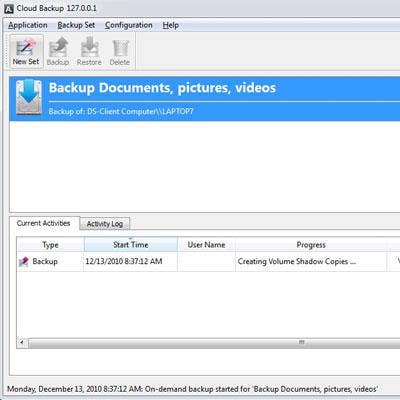Viewport: 400px width, 400px height.
Task: Sort by the Type column header
Action: coord(50,245)
